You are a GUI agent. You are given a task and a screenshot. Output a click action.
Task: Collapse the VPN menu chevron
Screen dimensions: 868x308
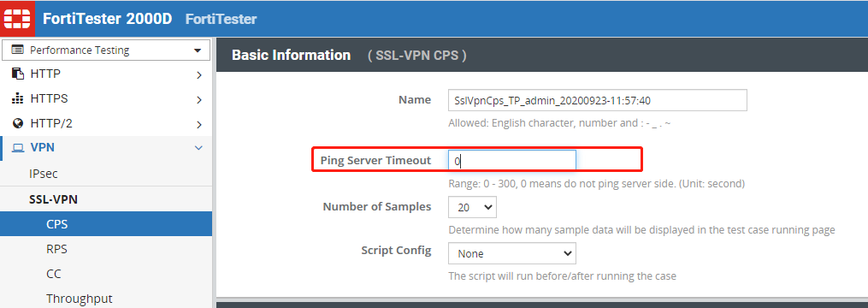point(198,147)
